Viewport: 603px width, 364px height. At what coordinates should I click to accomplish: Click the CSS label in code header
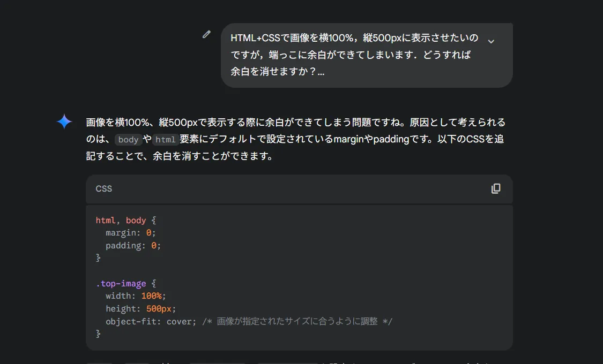pos(104,189)
